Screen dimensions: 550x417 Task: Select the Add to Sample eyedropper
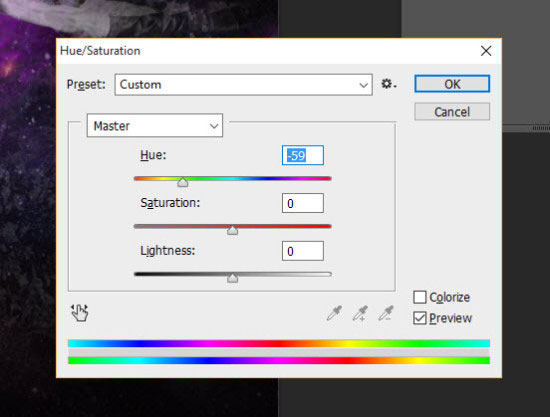(x=360, y=313)
